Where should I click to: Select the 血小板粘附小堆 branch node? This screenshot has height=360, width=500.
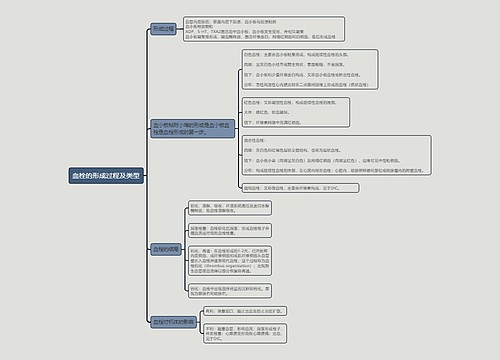pos(192,129)
